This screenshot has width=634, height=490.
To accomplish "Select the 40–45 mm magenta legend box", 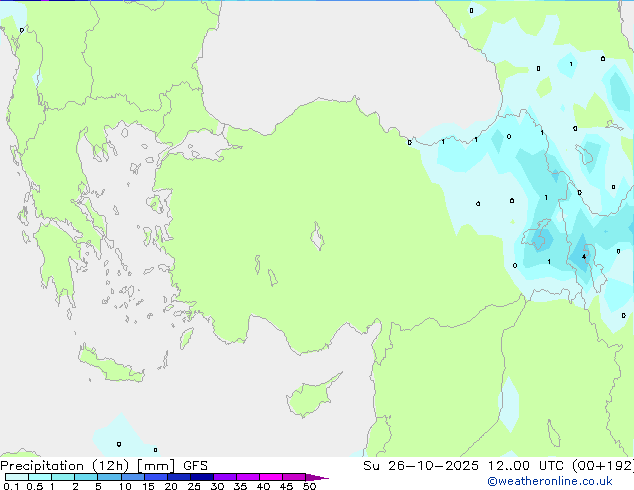I will (x=271, y=477).
